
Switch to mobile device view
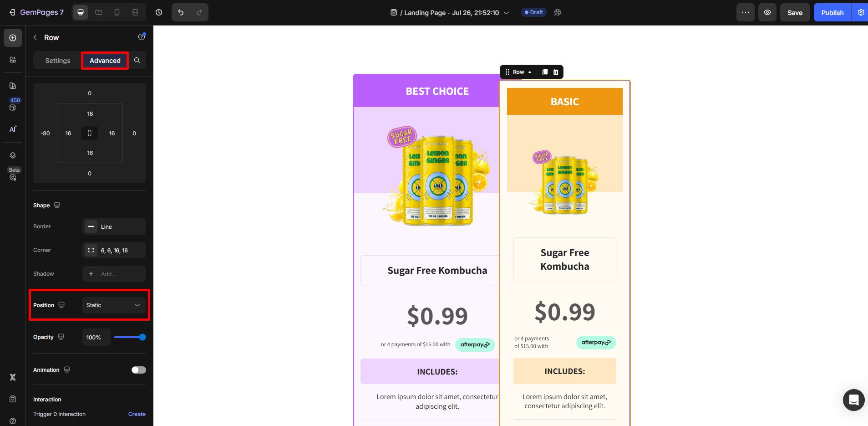coord(117,12)
